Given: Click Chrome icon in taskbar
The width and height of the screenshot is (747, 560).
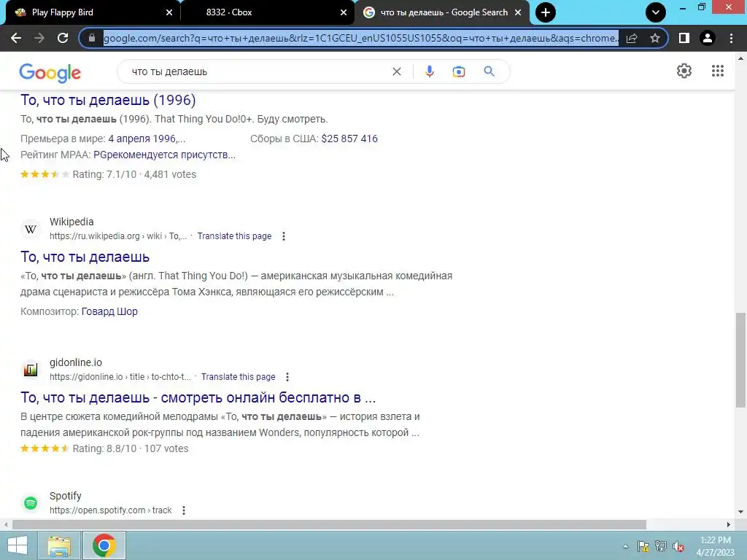Looking at the screenshot, I should [104, 545].
